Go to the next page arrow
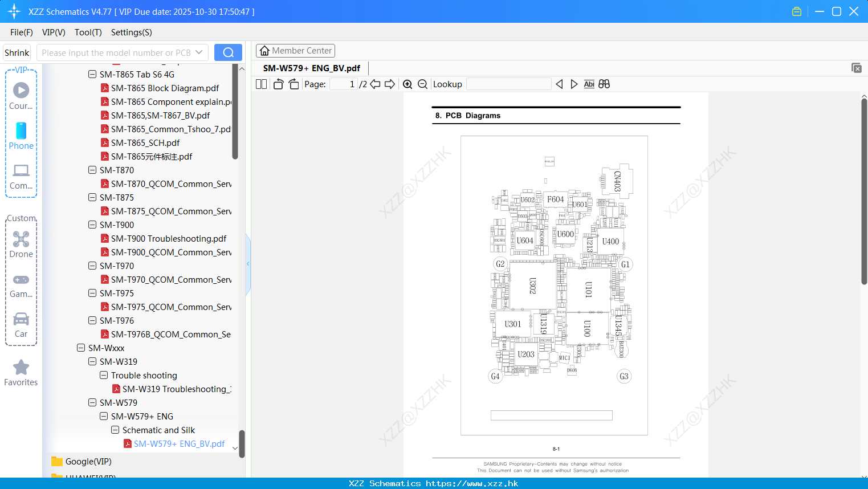The height and width of the screenshot is (489, 868). [390, 84]
